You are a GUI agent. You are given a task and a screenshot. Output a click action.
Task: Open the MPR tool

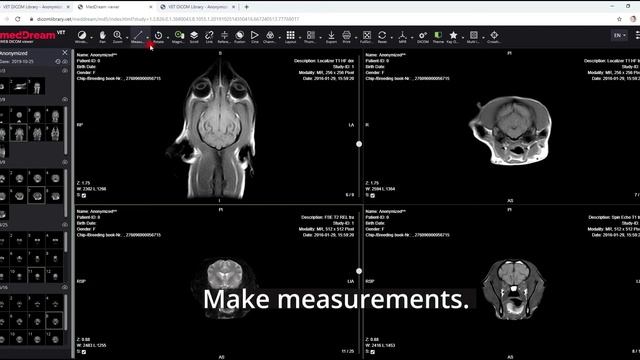(402, 36)
